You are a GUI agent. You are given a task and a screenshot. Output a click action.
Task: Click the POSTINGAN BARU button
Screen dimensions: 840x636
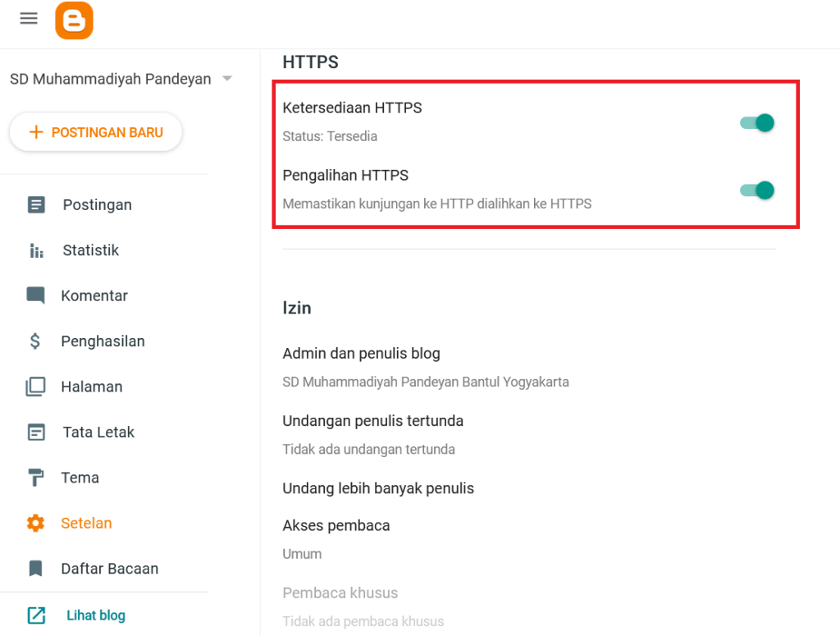[x=95, y=132]
